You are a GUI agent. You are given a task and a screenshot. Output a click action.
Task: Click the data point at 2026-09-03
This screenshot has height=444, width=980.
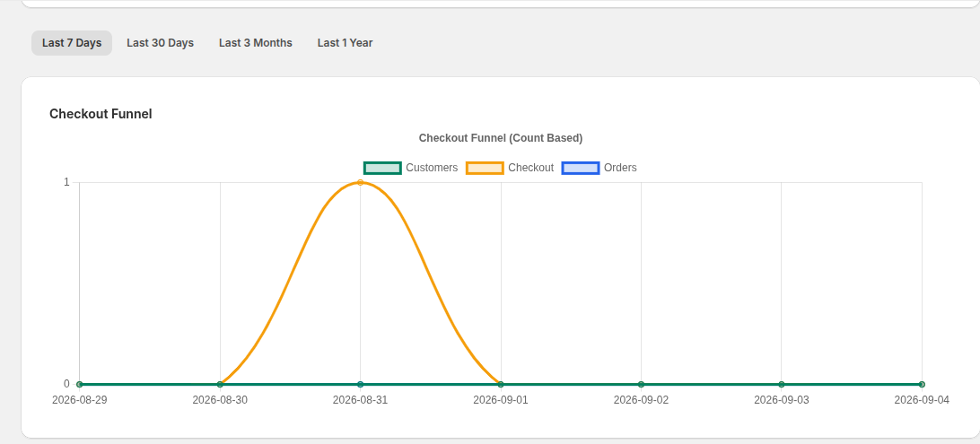pos(782,385)
